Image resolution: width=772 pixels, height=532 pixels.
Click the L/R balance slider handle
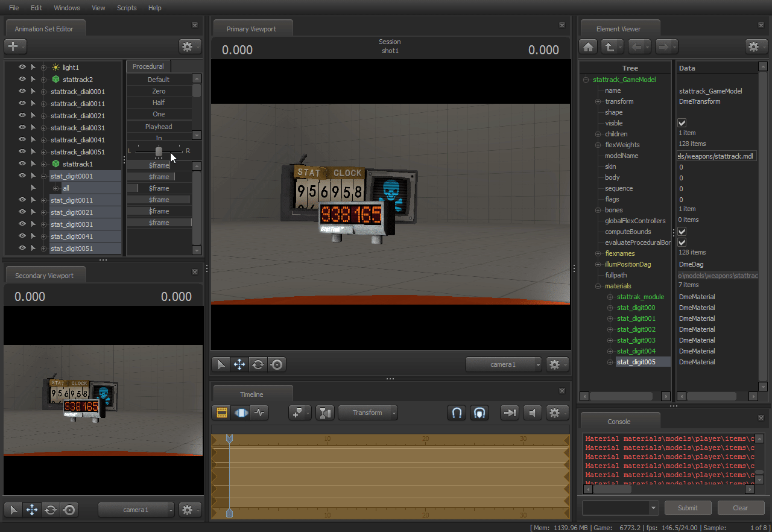(x=159, y=151)
